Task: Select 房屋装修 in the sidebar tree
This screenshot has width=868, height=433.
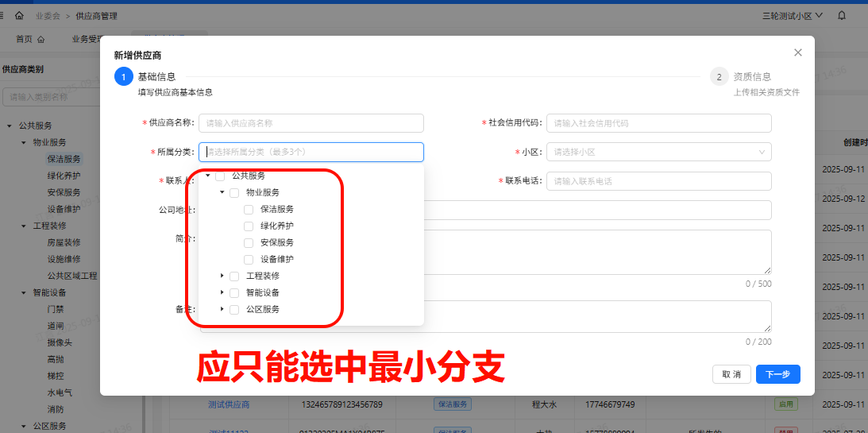Action: pyautogui.click(x=64, y=242)
